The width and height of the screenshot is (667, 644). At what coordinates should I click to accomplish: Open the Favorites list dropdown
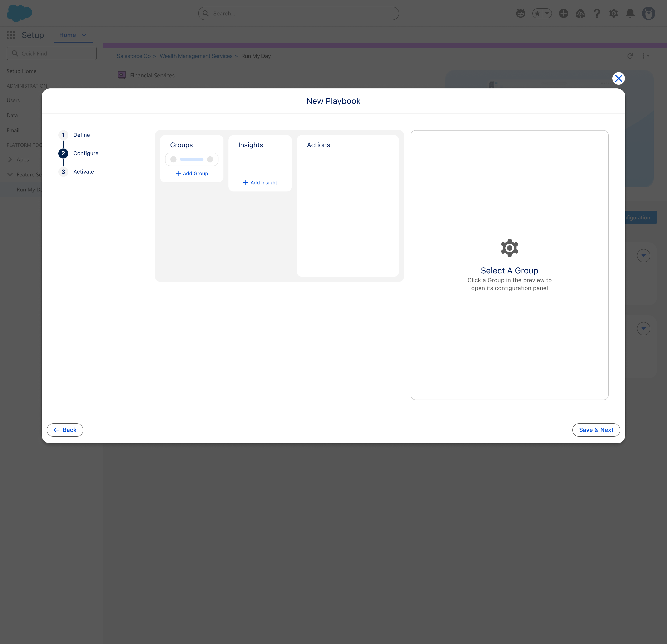[547, 13]
